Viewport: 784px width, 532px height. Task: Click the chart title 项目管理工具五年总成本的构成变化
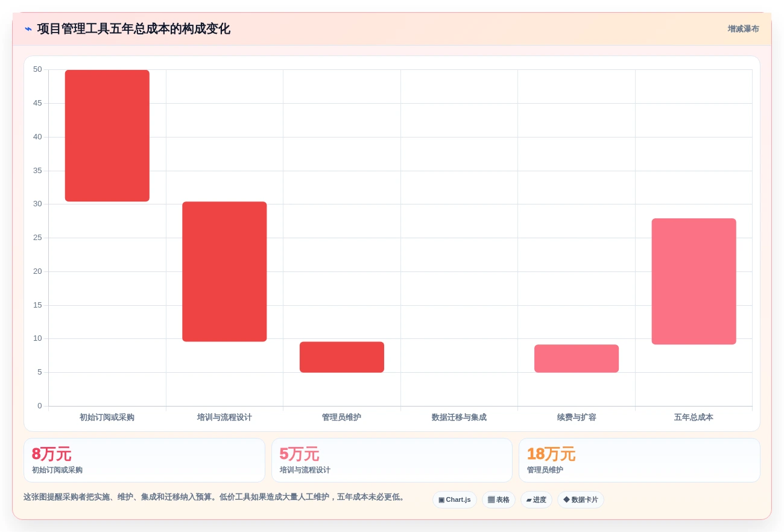[133, 29]
